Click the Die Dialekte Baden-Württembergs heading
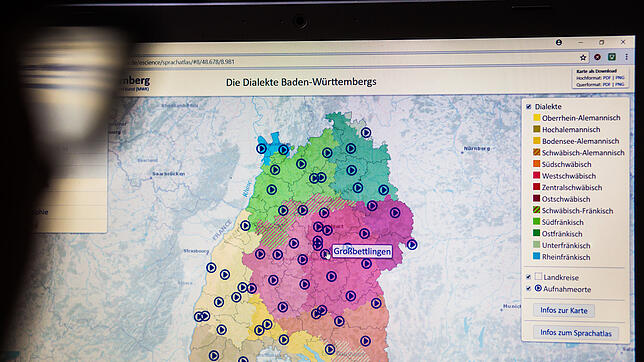644x362 pixels. pos(301,82)
